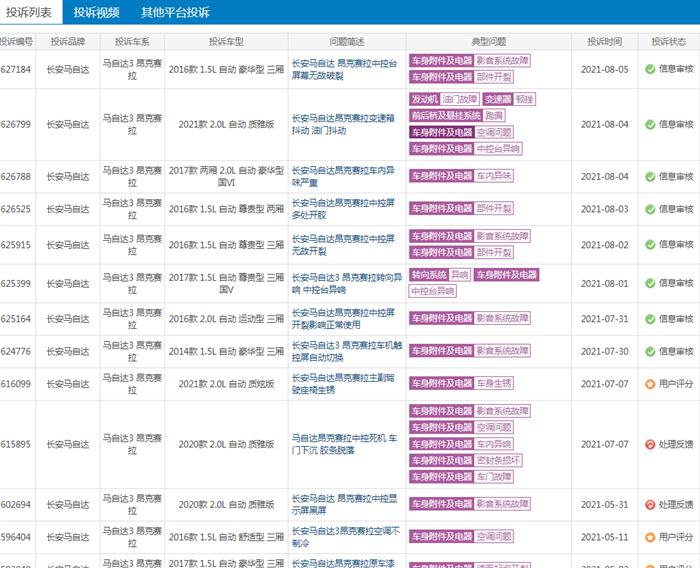Open complaint 长安马自达昂克赛拉变速箱抖动 油门抖动
The width and height of the screenshot is (700, 568).
(x=343, y=125)
